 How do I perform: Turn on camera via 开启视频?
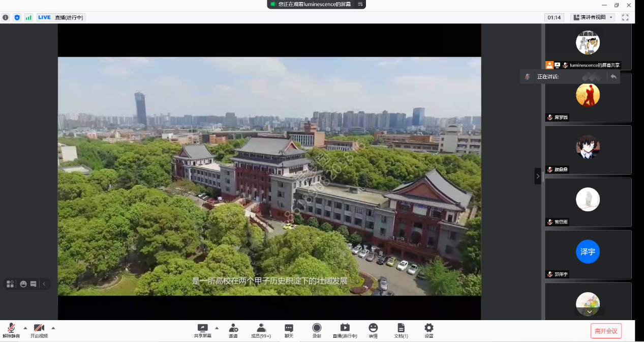coord(39,330)
